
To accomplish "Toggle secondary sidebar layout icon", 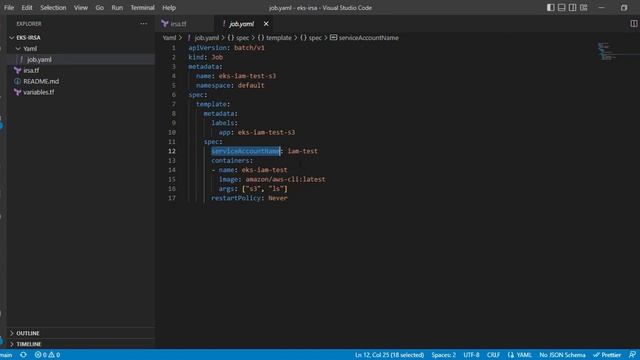I will click(573, 7).
